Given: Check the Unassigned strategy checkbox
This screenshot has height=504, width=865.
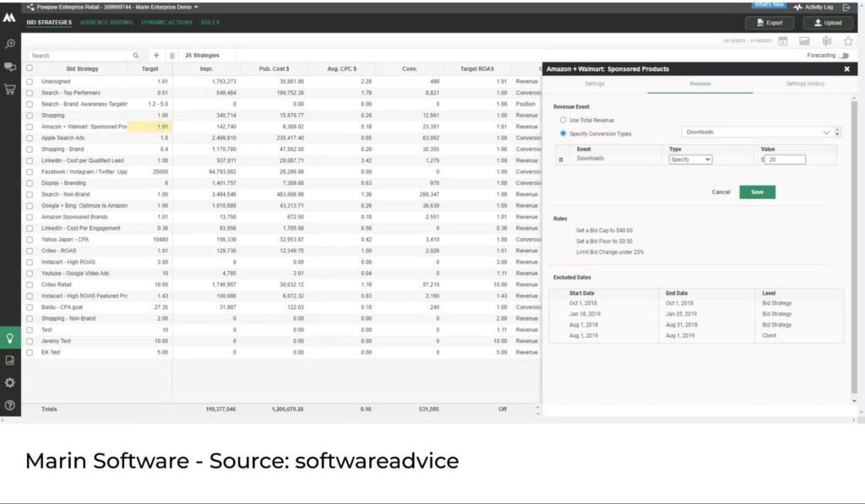Looking at the screenshot, I should pyautogui.click(x=30, y=82).
